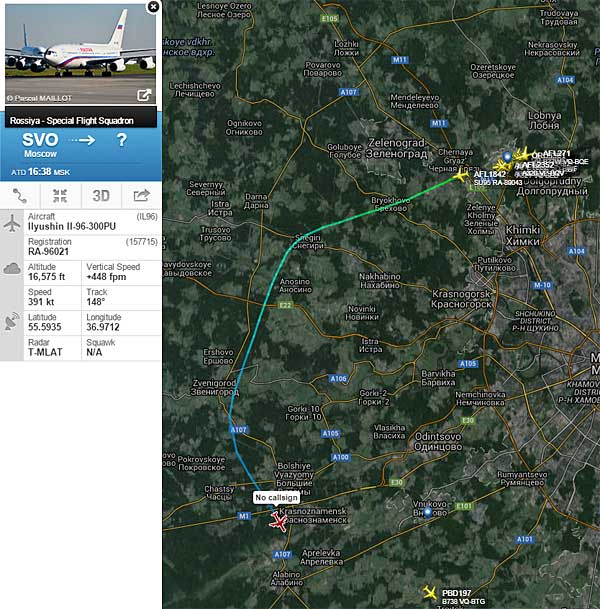Screen dimensions: 600x609
Task: Close the aircraft info panel
Action: (x=153, y=7)
